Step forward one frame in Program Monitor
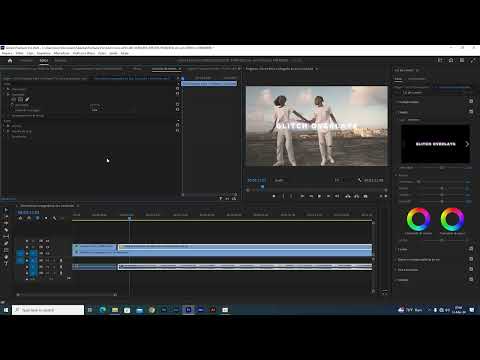The width and height of the screenshot is (480, 360). click(328, 196)
